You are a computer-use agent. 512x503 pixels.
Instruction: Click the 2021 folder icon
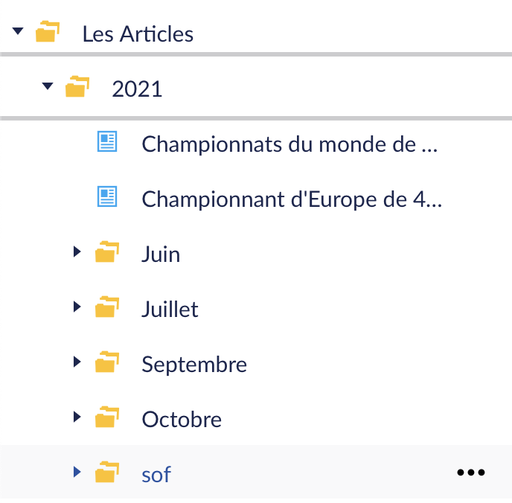77,87
